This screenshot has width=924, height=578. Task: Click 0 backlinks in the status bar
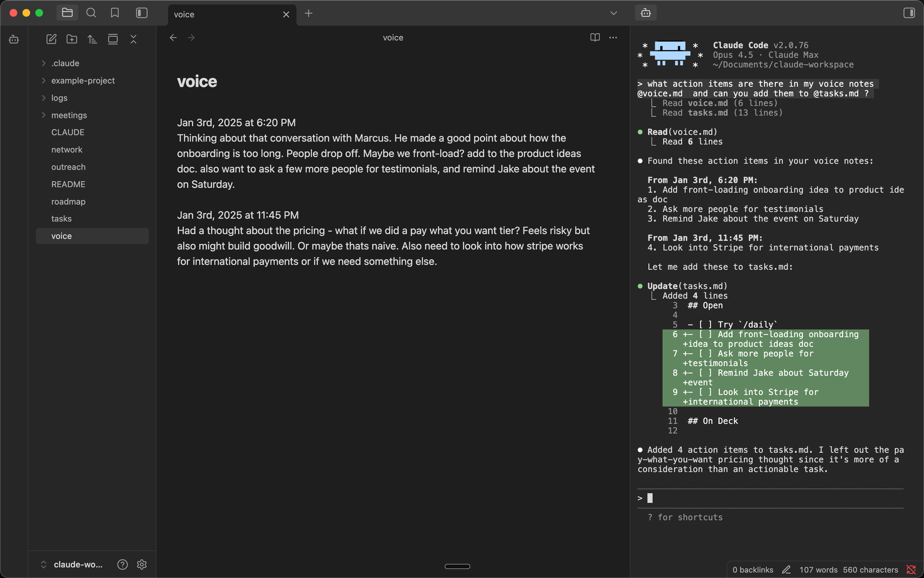(752, 569)
